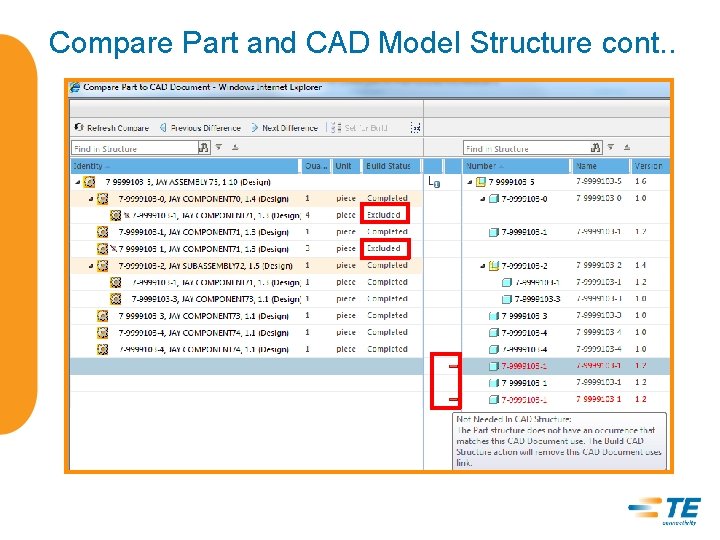Click the left pane up-arrow icon beside the filter
This screenshot has width=720, height=540.
235,147
